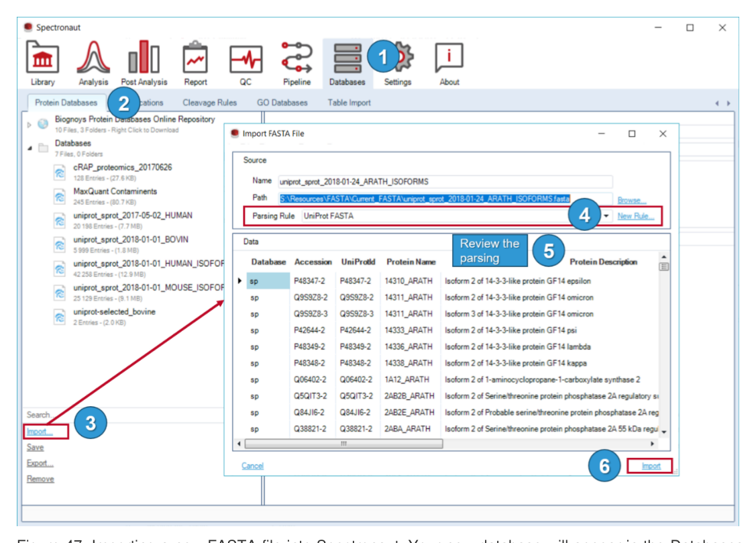Image resolution: width=756 pixels, height=543 pixels.
Task: Click the uniprot_sprot_2017-05-02_HUMAN file icon
Action: tap(59, 220)
